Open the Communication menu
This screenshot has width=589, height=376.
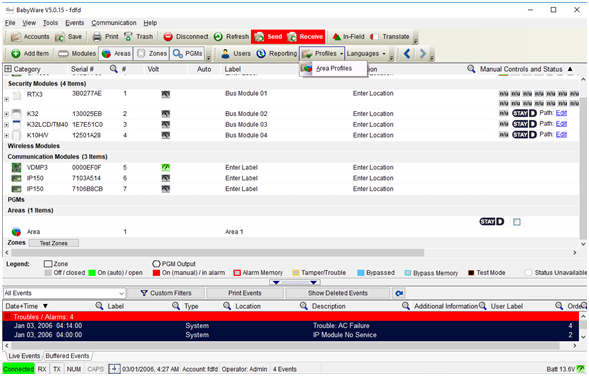pyautogui.click(x=114, y=23)
